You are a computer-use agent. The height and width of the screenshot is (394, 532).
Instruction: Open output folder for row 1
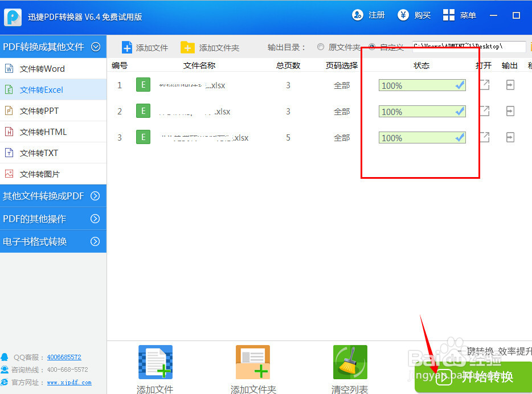[510, 85]
